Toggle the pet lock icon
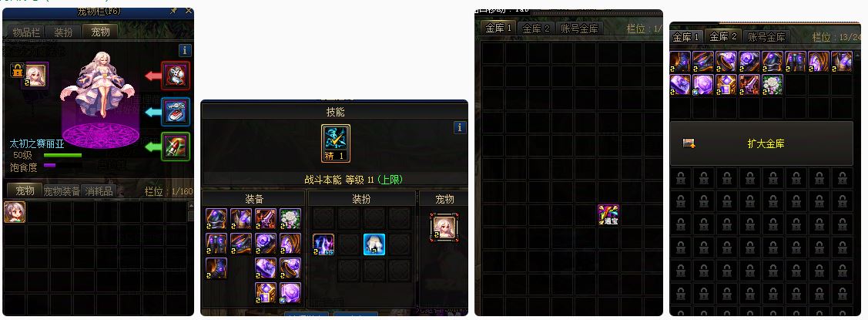Viewport: 868px width, 320px height. 16,70
